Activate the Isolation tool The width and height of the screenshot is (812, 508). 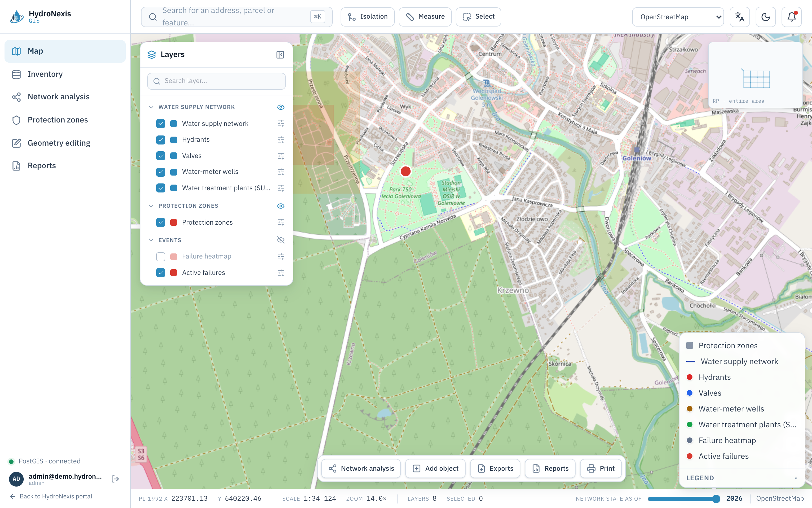[367, 17]
